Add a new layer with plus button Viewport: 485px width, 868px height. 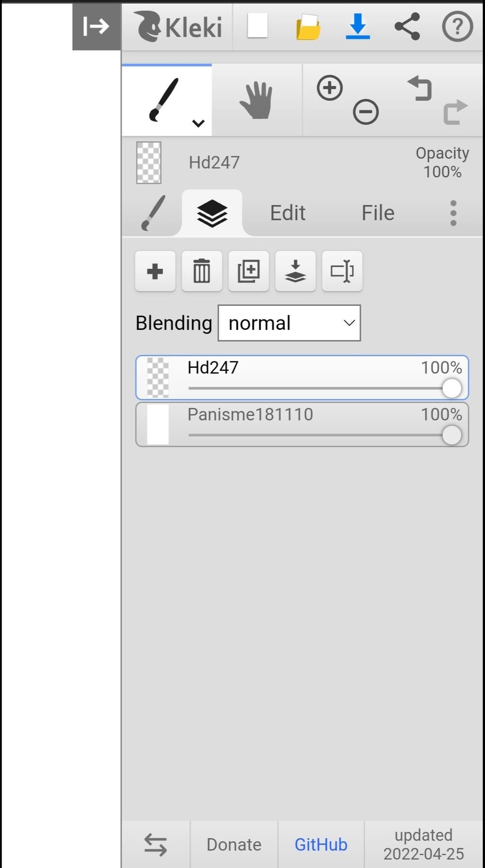click(x=155, y=271)
